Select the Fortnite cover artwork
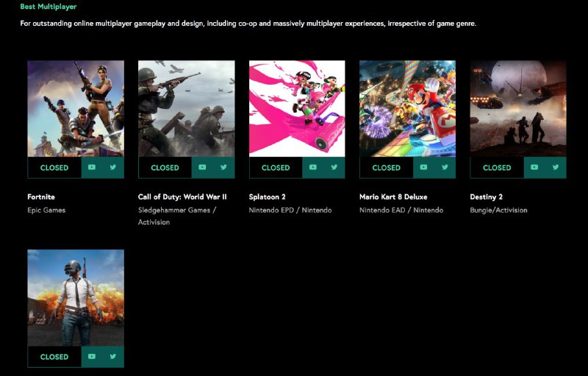Viewport: 588px width, 376px height. click(76, 108)
